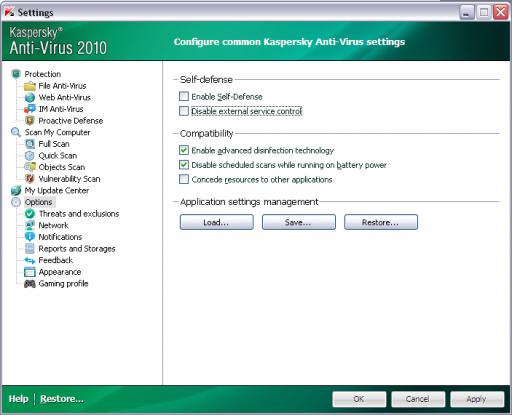Click the Feedback arrows icon
This screenshot has width=512, height=415.
pyautogui.click(x=30, y=260)
